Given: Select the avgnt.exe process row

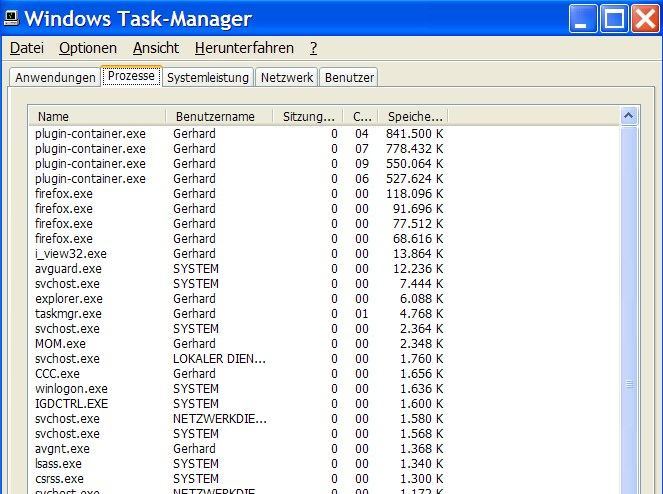Looking at the screenshot, I should [x=239, y=449].
